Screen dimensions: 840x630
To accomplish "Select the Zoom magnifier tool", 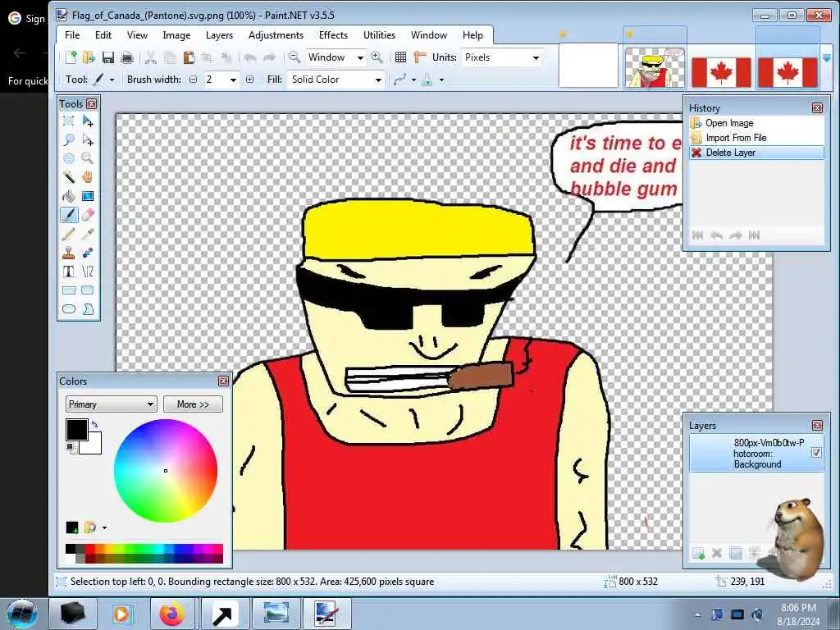I will [88, 158].
